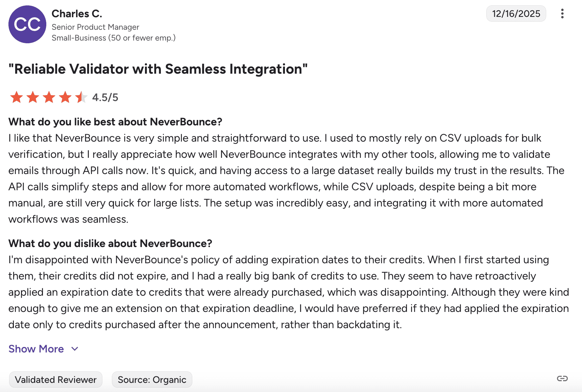Click the fourth rating star

coord(65,97)
